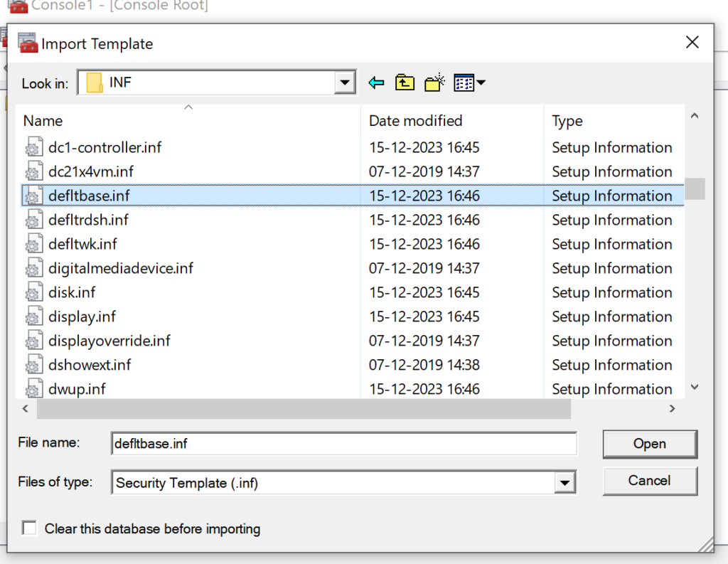Click the vertical scrollbar down arrow
728x564 pixels.
pyautogui.click(x=695, y=387)
